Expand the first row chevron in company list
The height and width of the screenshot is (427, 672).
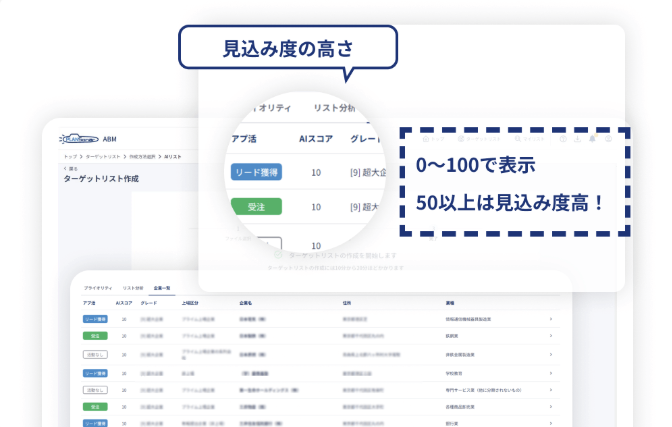550,320
